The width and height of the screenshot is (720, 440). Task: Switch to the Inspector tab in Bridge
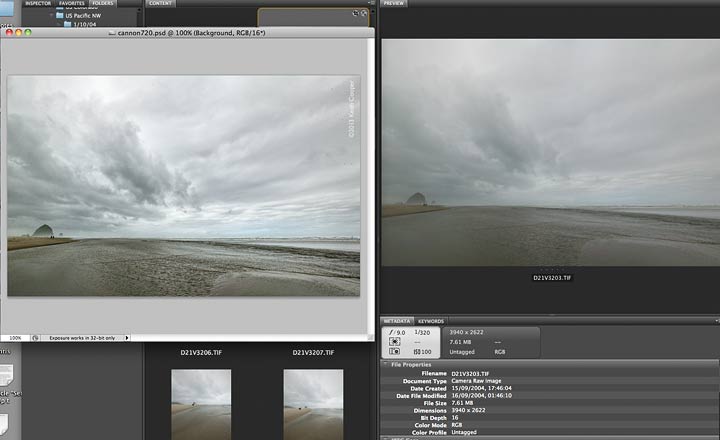38,3
